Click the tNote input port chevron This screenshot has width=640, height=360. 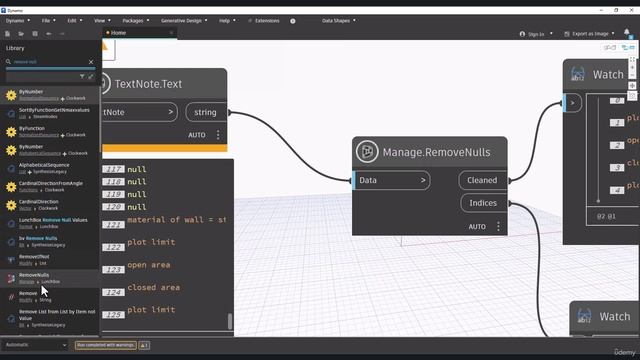pyautogui.click(x=171, y=112)
